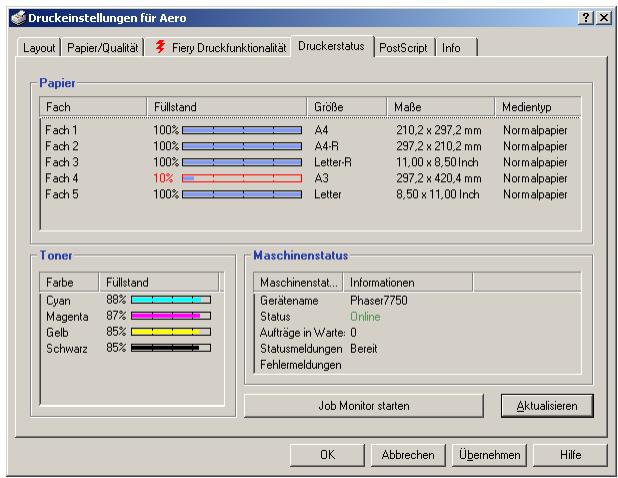The height and width of the screenshot is (478, 618).
Task: Click the 297,2 x 420,4 mm dimension
Action: point(439,178)
